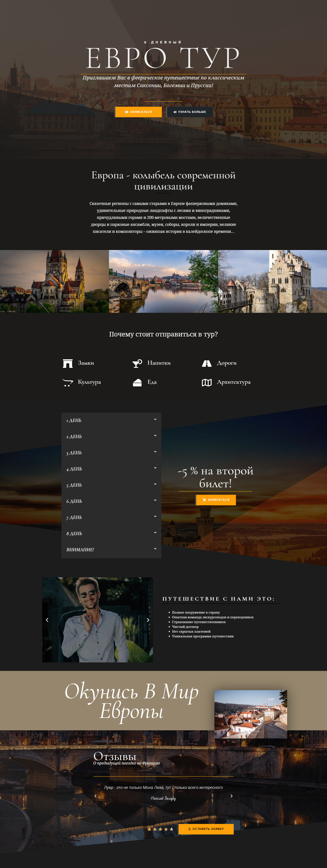
Task: Click the hilltop castle photo in gallery
Action: pos(272,281)
